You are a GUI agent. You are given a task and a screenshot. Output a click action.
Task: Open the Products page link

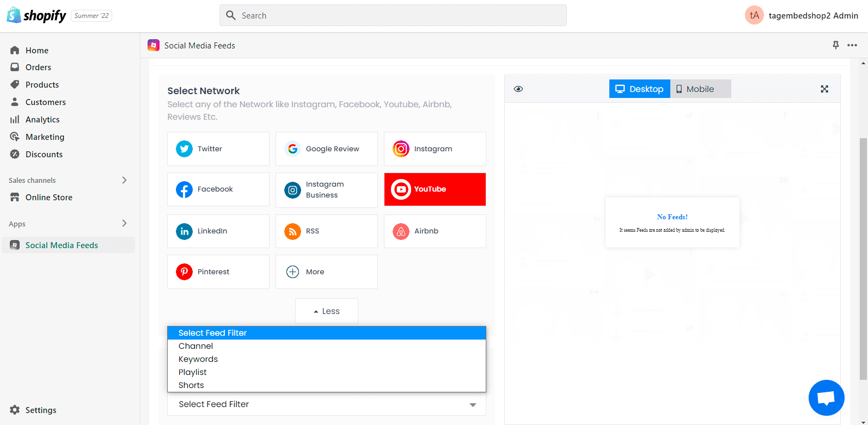click(x=42, y=84)
